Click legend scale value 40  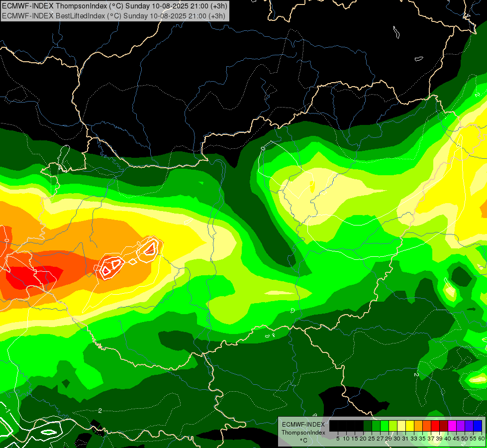coord(448,439)
